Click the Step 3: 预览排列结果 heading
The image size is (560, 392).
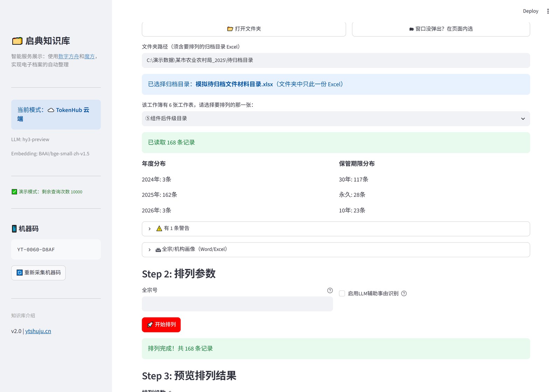point(189,376)
